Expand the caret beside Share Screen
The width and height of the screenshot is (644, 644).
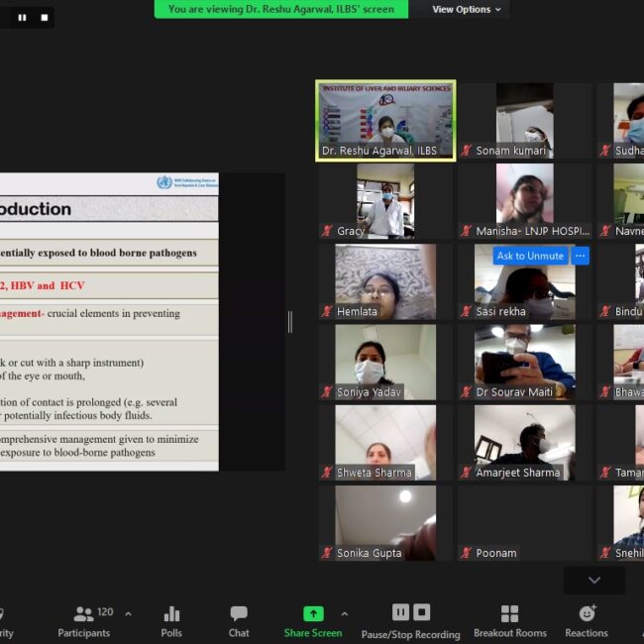(x=345, y=613)
